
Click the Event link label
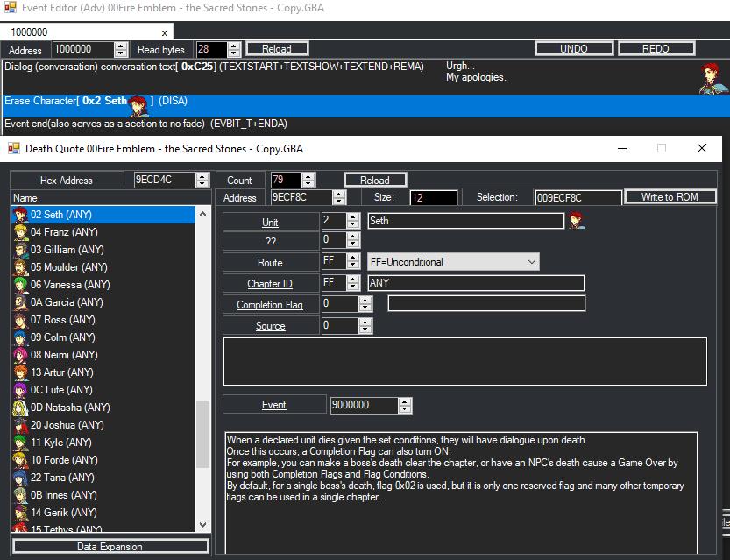[x=273, y=405]
